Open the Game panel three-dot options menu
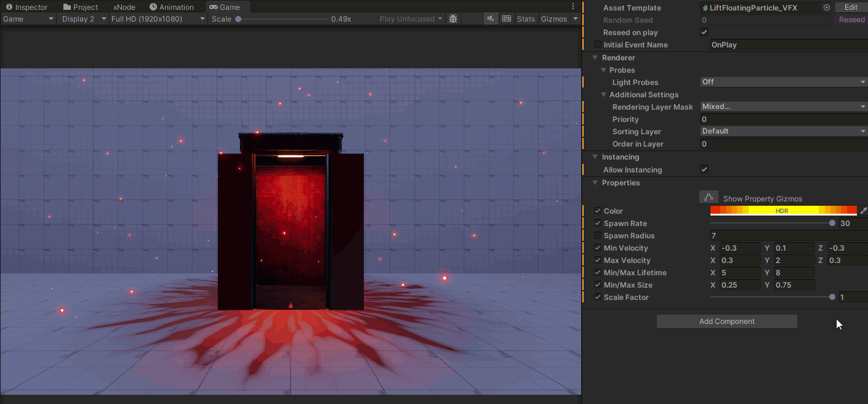The height and width of the screenshot is (404, 868). click(573, 7)
